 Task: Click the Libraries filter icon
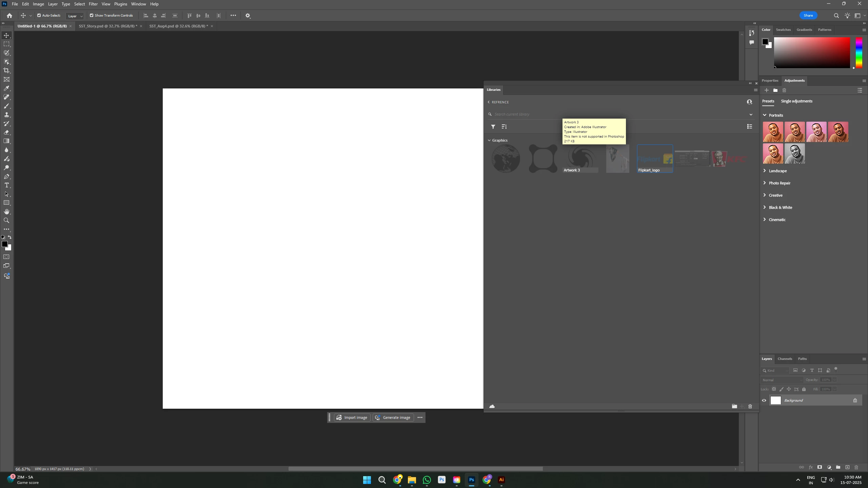pos(493,127)
